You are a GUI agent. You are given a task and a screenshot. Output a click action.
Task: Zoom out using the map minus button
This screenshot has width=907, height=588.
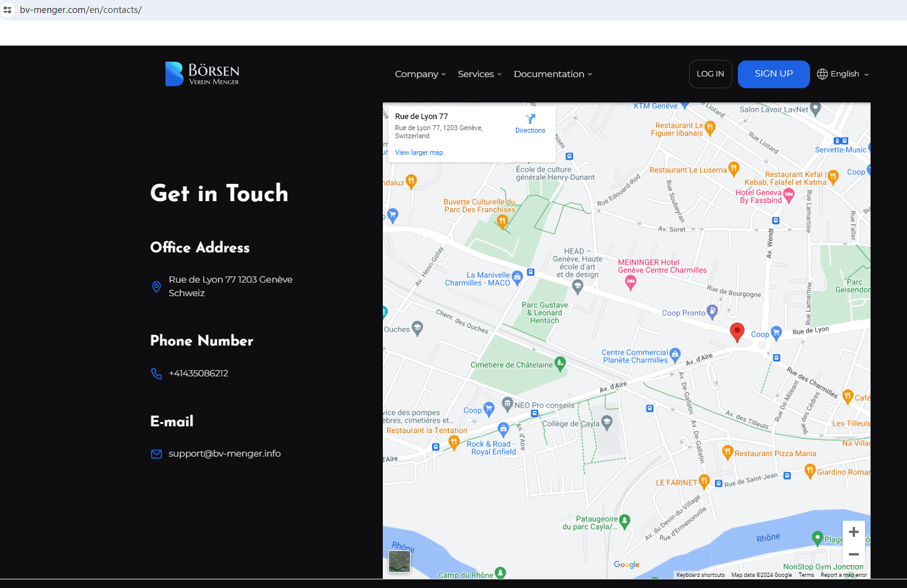[853, 554]
